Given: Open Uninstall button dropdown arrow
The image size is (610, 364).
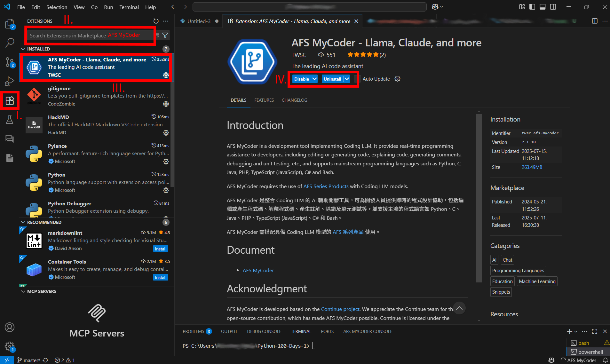Looking at the screenshot, I should point(347,79).
